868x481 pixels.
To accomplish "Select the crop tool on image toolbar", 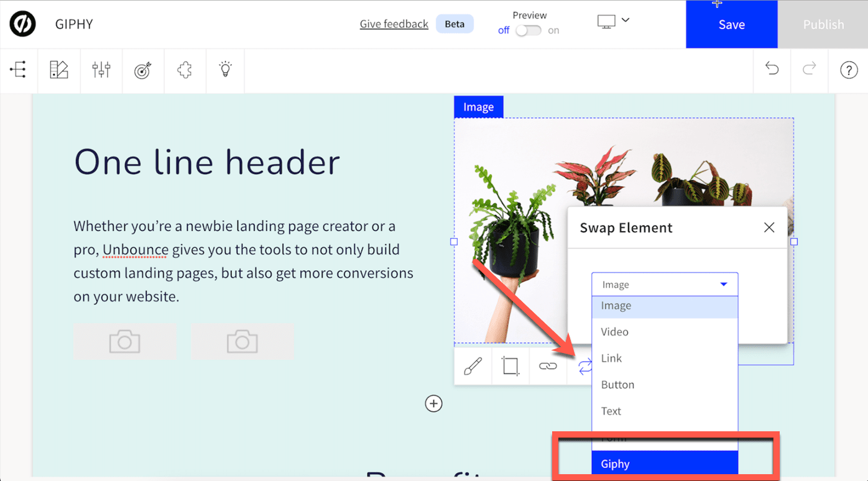I will (x=510, y=366).
